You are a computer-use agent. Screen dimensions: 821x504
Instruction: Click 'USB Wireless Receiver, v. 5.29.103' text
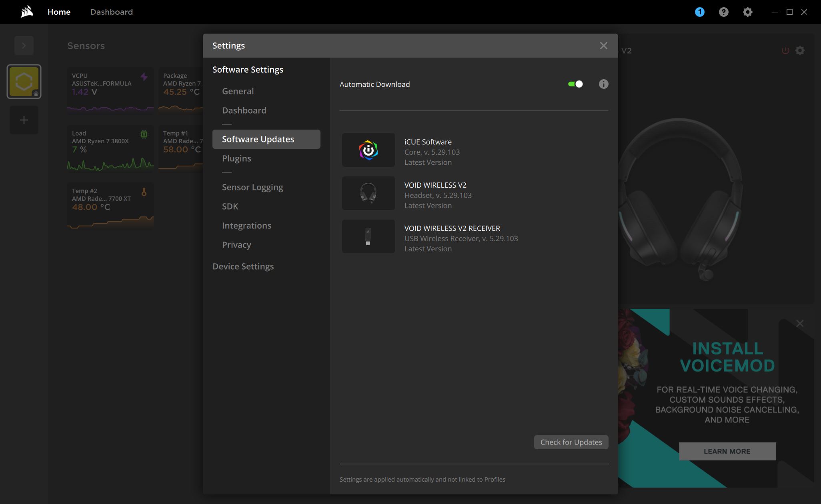coord(461,239)
